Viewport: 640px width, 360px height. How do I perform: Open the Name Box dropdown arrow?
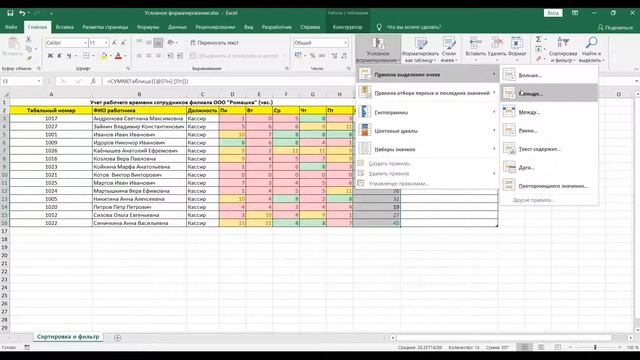point(39,81)
